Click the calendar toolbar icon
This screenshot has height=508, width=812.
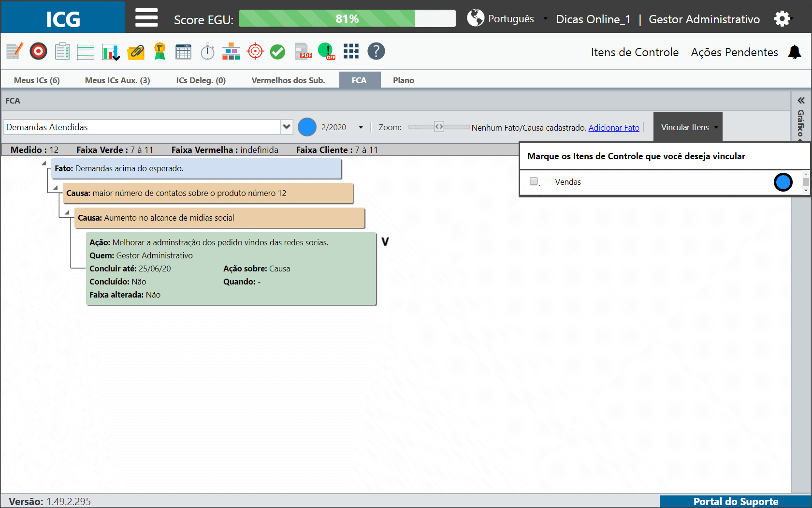click(x=183, y=51)
